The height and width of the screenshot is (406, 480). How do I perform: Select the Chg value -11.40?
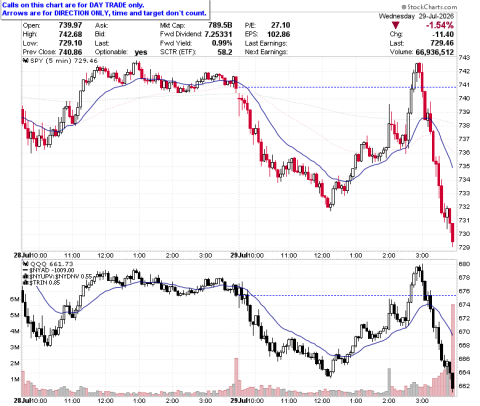pyautogui.click(x=443, y=34)
